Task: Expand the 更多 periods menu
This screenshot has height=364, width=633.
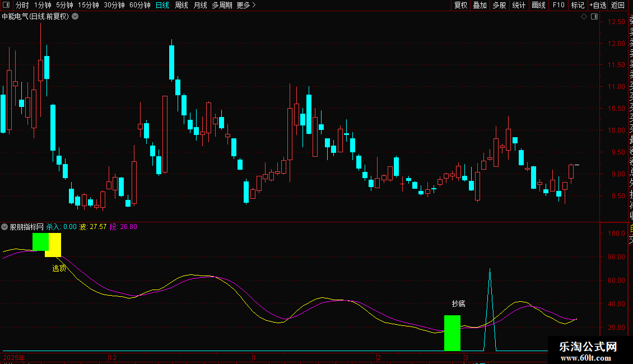Action: coord(246,5)
